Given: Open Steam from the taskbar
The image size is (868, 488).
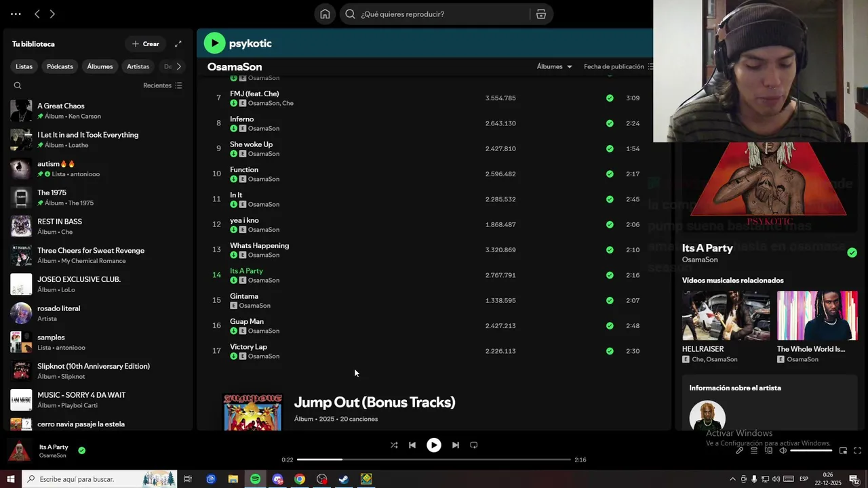Looking at the screenshot, I should click(344, 479).
